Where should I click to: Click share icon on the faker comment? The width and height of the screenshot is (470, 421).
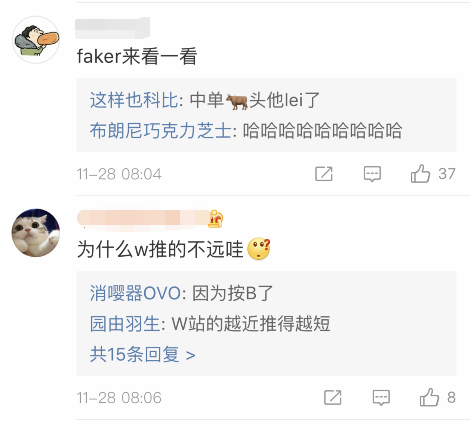[324, 174]
